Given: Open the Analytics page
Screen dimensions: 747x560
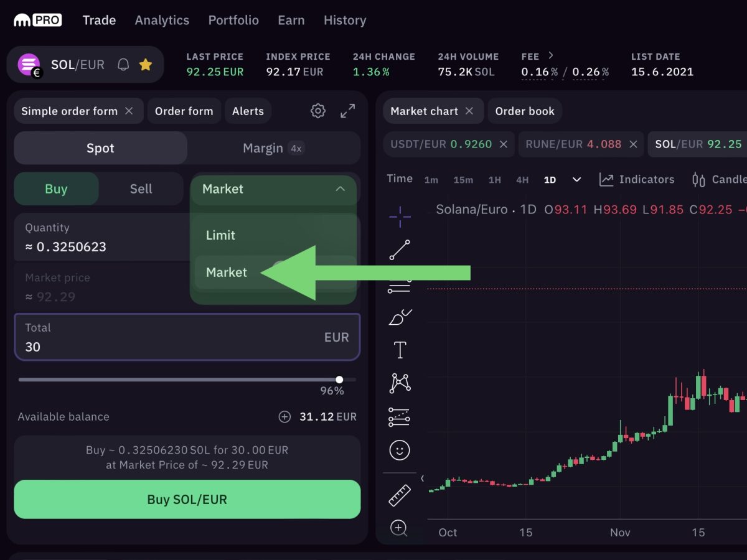Looking at the screenshot, I should tap(162, 21).
